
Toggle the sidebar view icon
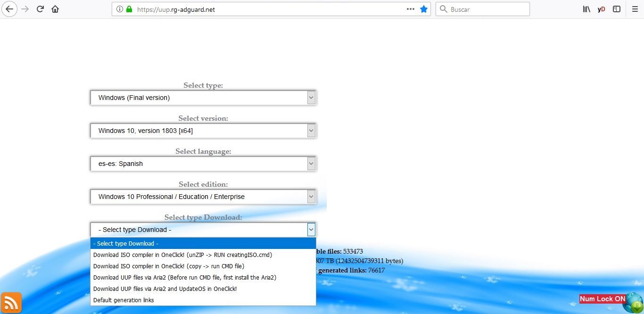pyautogui.click(x=617, y=9)
